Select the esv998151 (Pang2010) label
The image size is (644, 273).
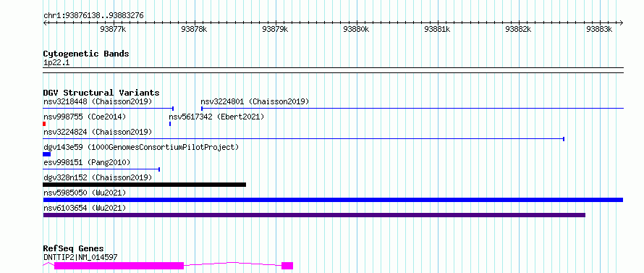click(x=87, y=163)
